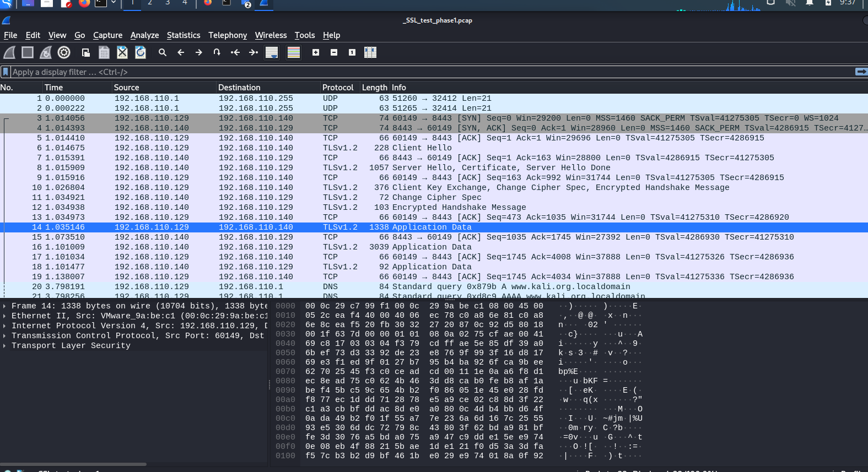Viewport: 868px width, 472px height.
Task: Sort packets by Time column
Action: click(77, 88)
